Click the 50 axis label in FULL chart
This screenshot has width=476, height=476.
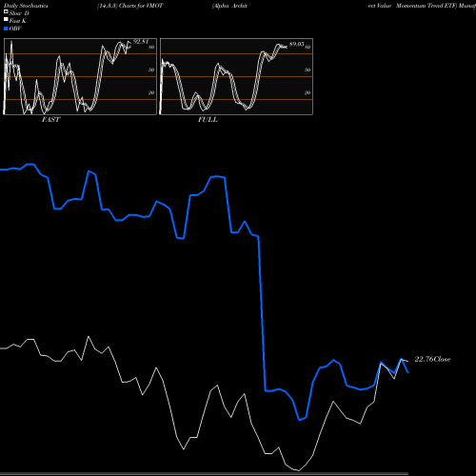[307, 69]
